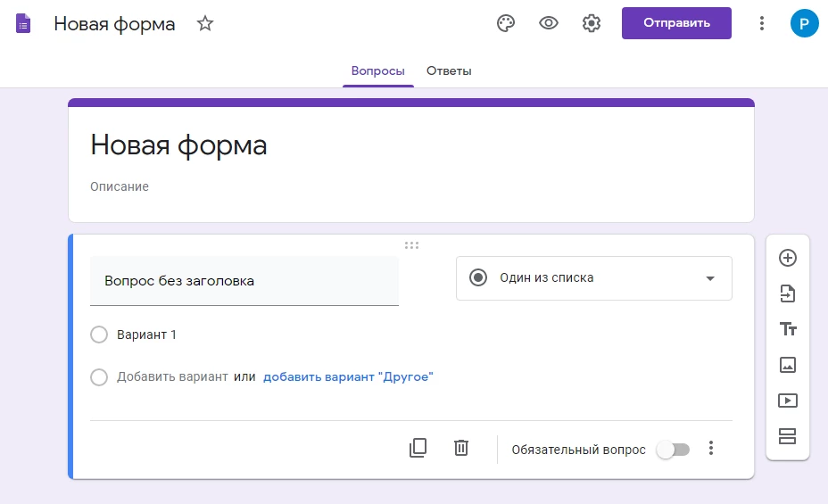This screenshot has width=828, height=504.
Task: Click the import questions icon
Action: pyautogui.click(x=787, y=293)
